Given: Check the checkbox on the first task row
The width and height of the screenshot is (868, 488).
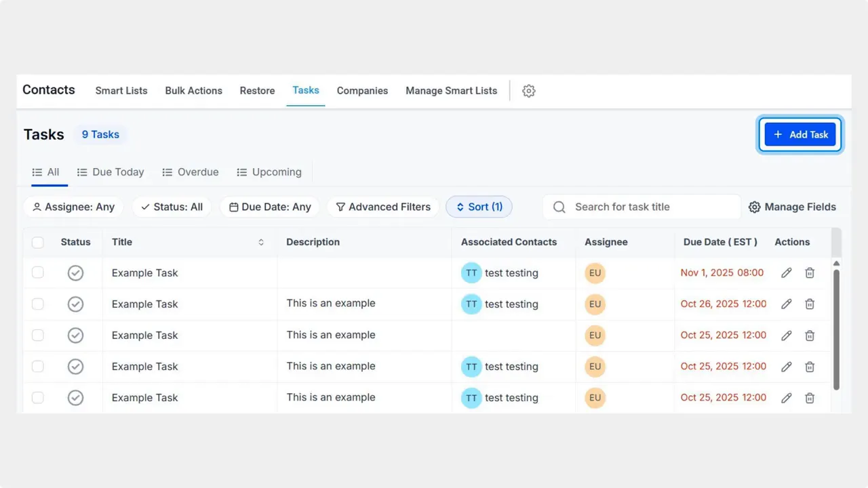Looking at the screenshot, I should [x=37, y=272].
